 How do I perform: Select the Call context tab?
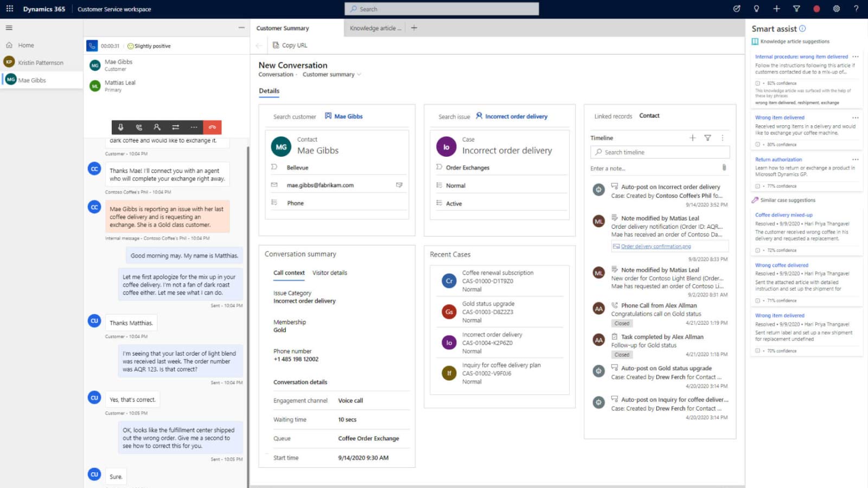(x=289, y=273)
